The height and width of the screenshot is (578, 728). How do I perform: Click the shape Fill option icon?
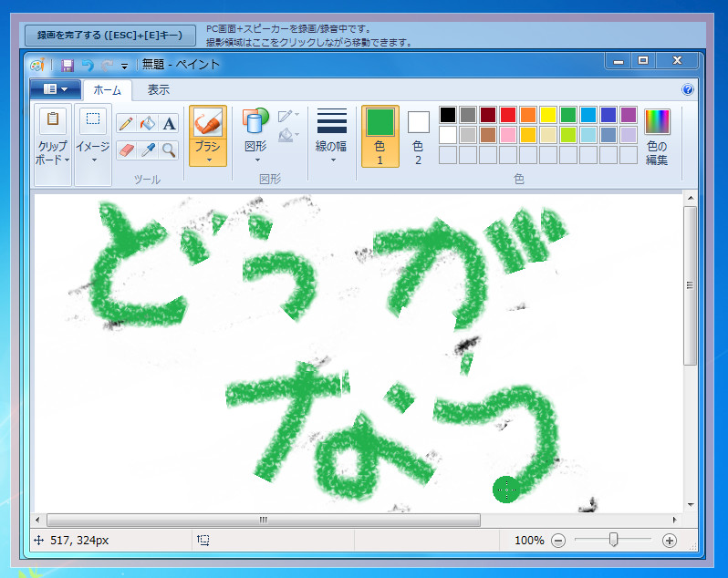(285, 135)
